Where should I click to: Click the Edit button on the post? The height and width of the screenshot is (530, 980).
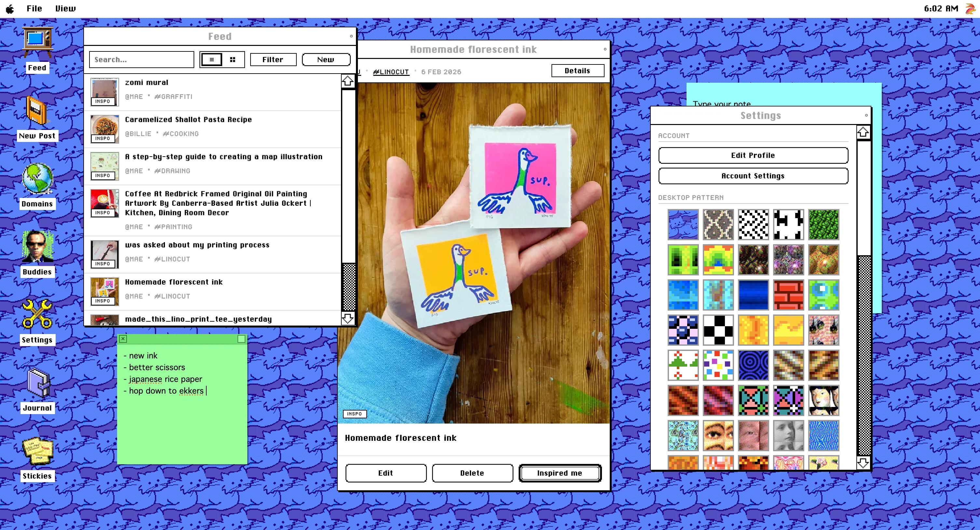(x=386, y=473)
